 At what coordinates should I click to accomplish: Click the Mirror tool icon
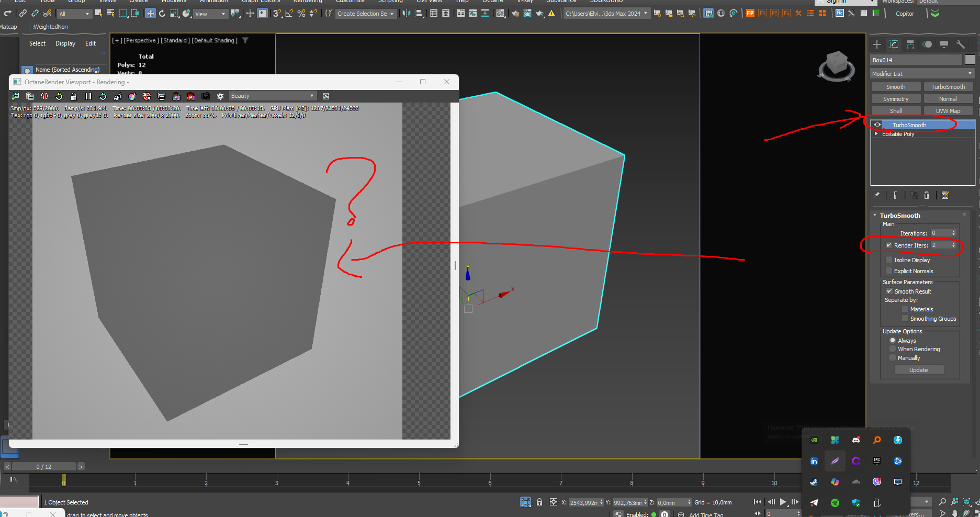click(x=407, y=14)
